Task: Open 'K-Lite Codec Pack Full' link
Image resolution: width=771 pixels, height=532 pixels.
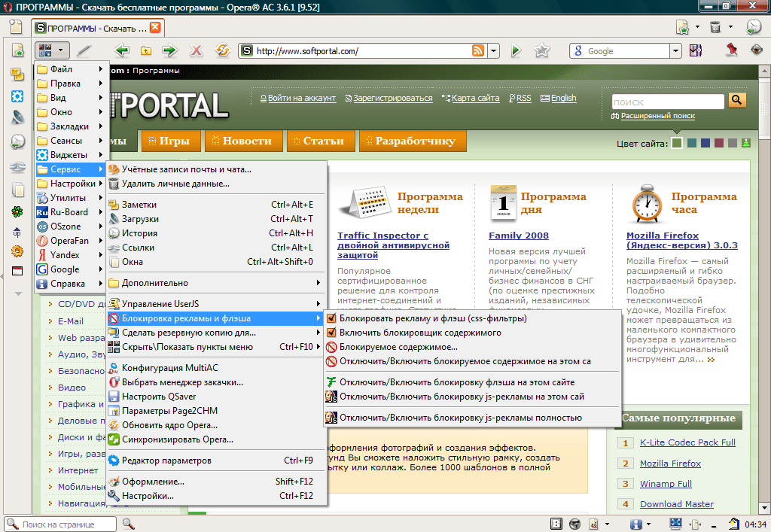Action: [687, 442]
